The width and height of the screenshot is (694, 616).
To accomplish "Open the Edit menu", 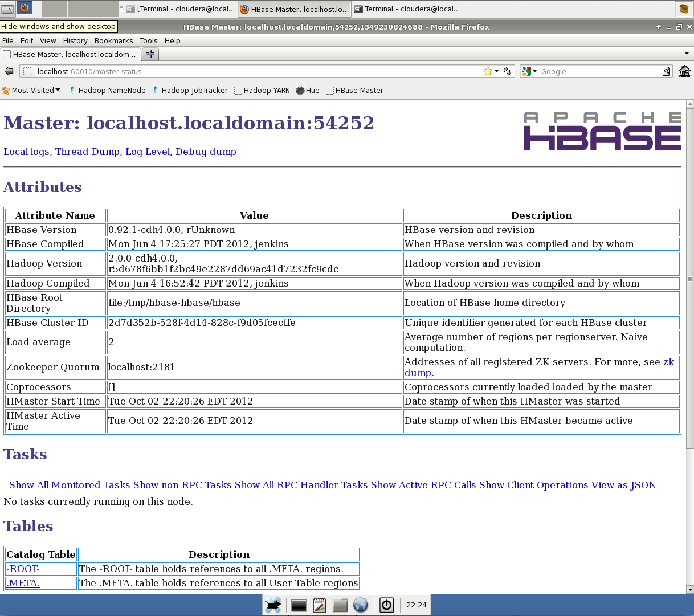I will pyautogui.click(x=27, y=40).
